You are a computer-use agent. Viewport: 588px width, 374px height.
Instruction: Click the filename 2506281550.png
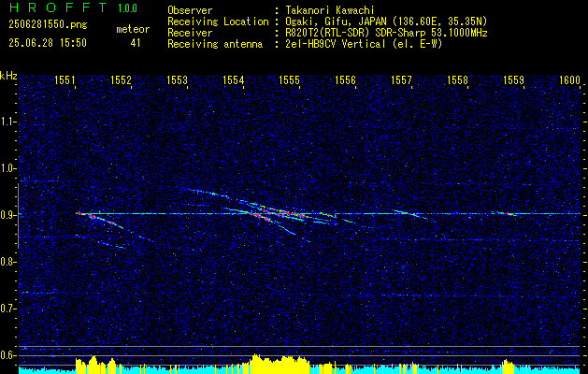(x=48, y=25)
